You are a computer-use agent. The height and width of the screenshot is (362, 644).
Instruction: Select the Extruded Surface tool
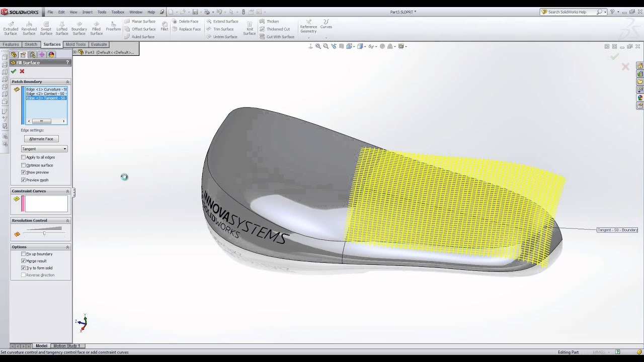tap(11, 28)
